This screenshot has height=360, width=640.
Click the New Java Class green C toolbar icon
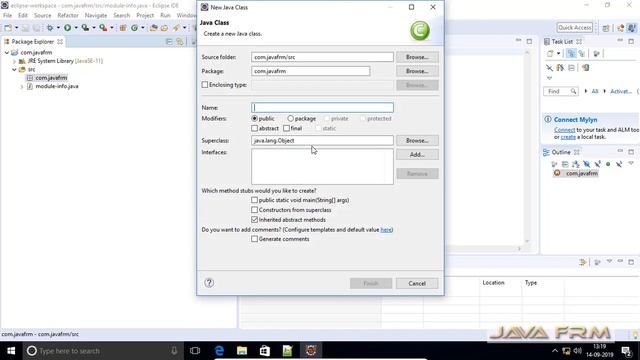pos(134,28)
